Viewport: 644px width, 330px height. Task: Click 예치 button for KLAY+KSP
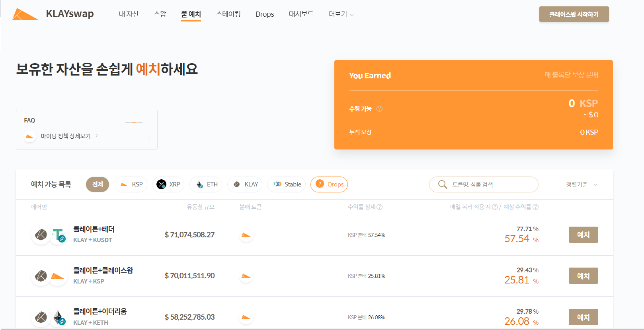tap(584, 276)
